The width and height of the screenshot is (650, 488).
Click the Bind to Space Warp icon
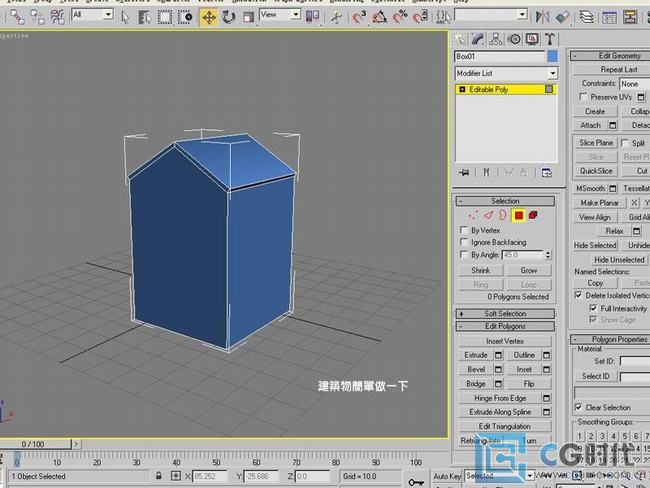point(57,17)
